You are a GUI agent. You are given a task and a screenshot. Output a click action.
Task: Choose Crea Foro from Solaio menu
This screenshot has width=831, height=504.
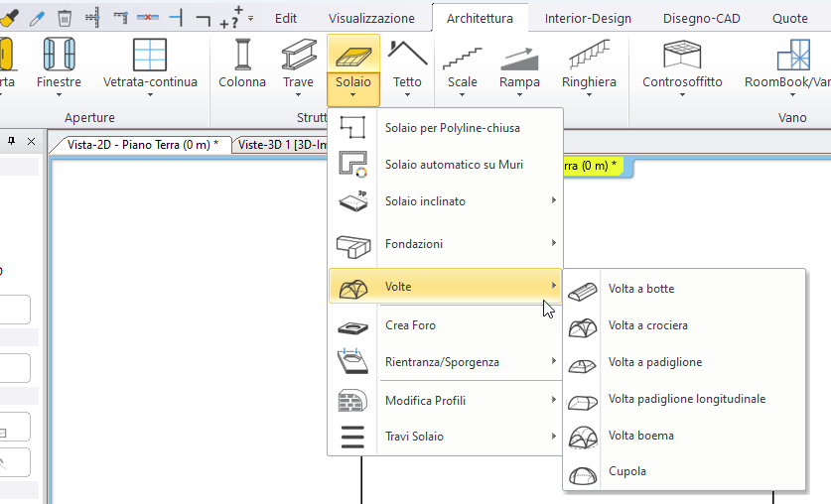pyautogui.click(x=445, y=325)
